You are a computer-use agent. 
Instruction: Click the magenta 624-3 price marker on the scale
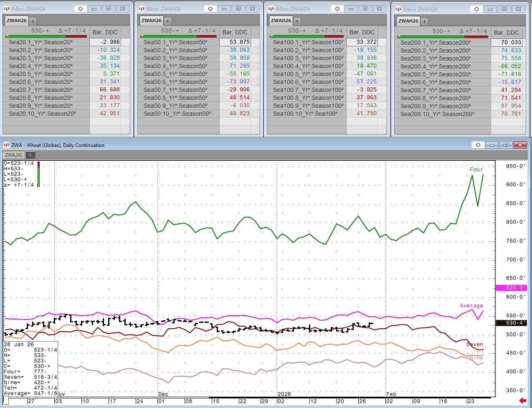tap(511, 288)
